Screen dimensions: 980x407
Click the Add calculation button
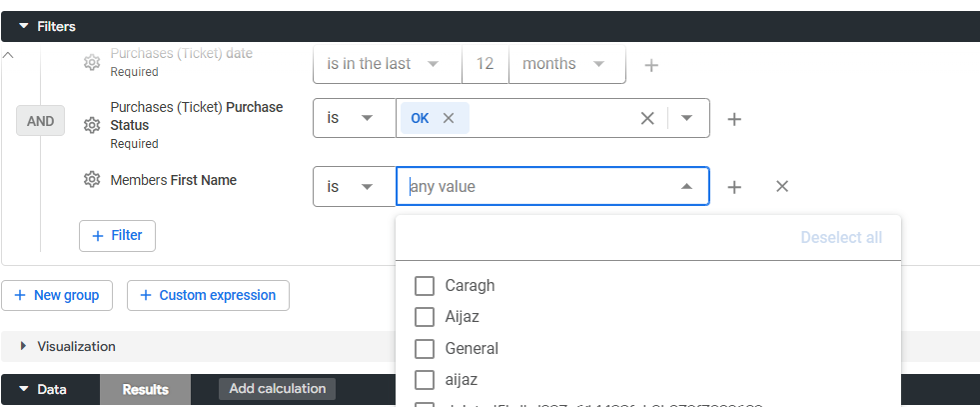pyautogui.click(x=277, y=389)
